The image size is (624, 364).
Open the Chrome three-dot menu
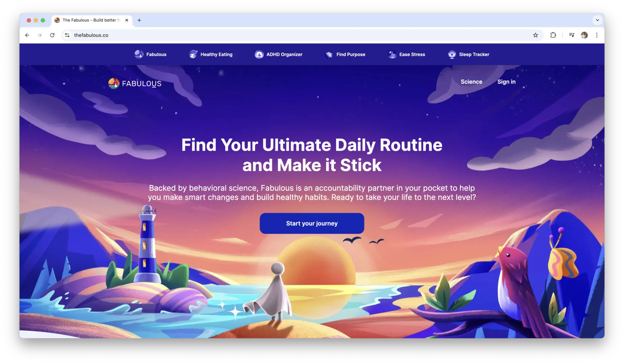tap(597, 35)
